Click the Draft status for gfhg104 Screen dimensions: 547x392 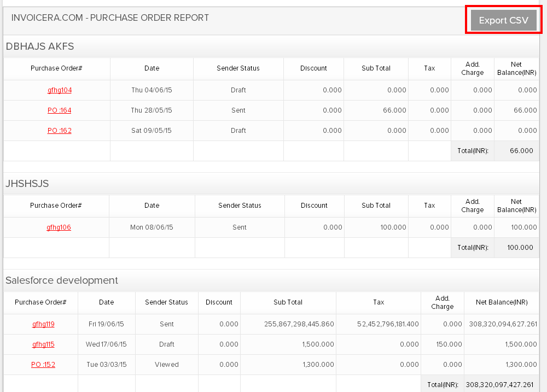point(238,90)
